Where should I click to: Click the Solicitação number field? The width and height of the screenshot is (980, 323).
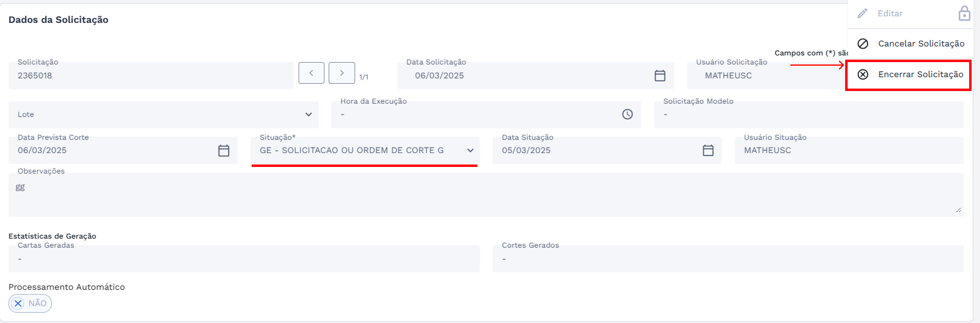(x=151, y=75)
